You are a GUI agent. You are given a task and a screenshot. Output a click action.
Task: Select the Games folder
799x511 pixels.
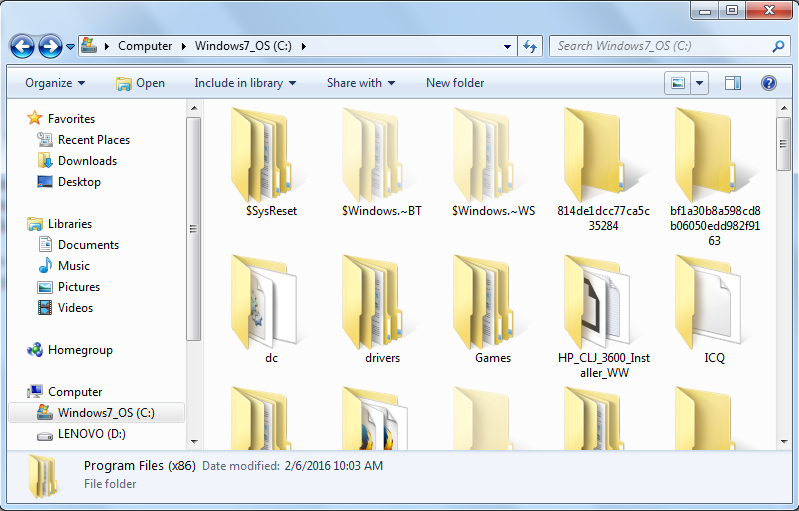(493, 308)
